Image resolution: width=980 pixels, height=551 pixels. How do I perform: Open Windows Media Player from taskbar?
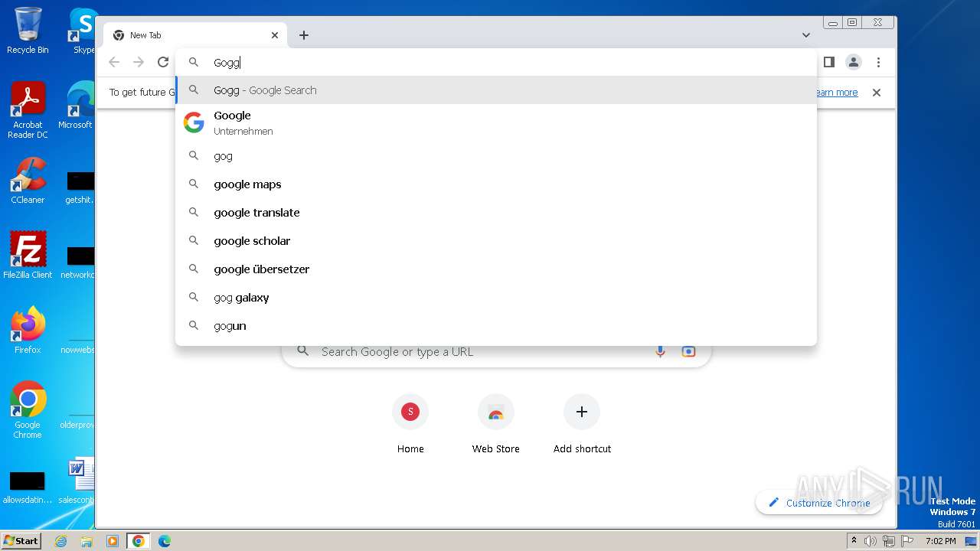pyautogui.click(x=113, y=541)
